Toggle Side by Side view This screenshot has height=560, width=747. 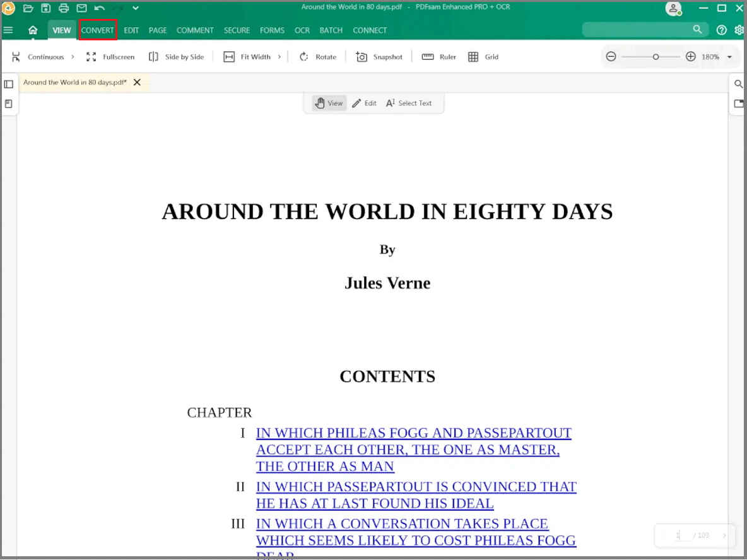click(176, 57)
